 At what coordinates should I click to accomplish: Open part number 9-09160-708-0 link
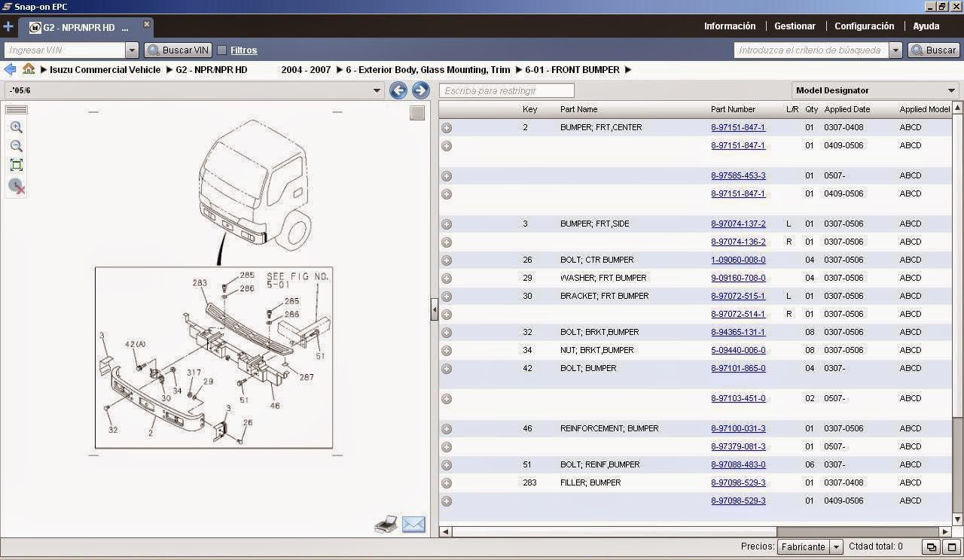(738, 278)
